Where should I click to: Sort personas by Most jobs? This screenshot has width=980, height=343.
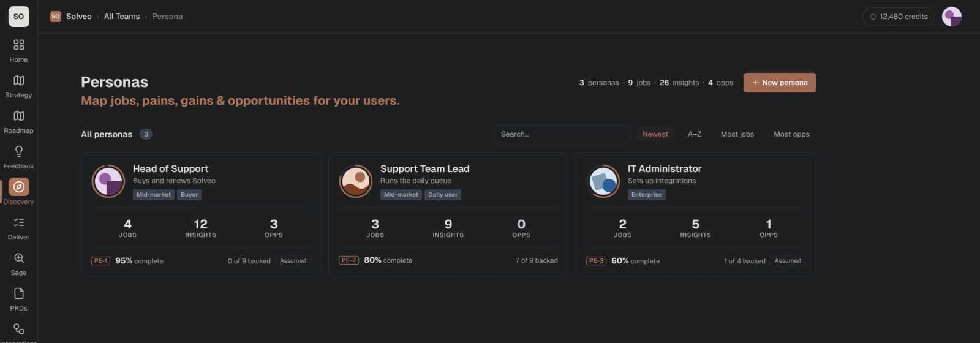737,134
